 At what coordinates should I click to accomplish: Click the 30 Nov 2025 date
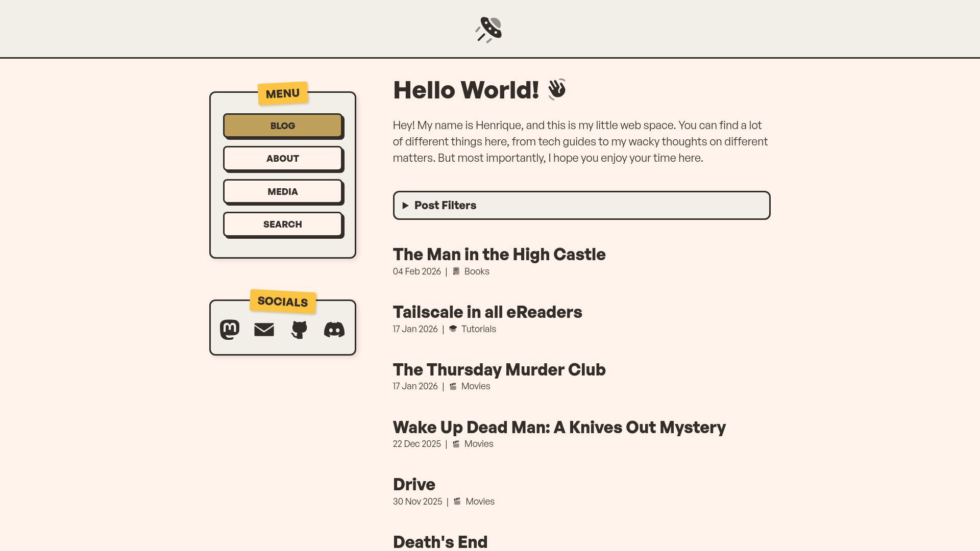[418, 502]
